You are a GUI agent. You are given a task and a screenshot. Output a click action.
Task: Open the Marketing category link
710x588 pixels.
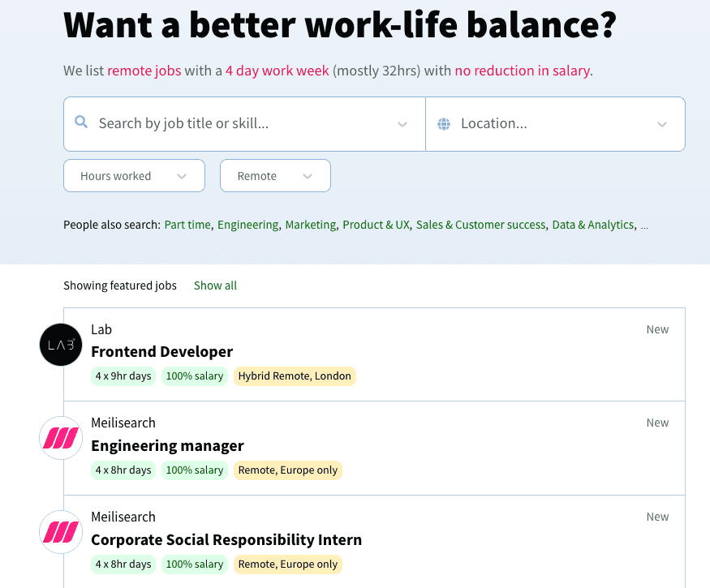[x=310, y=225]
